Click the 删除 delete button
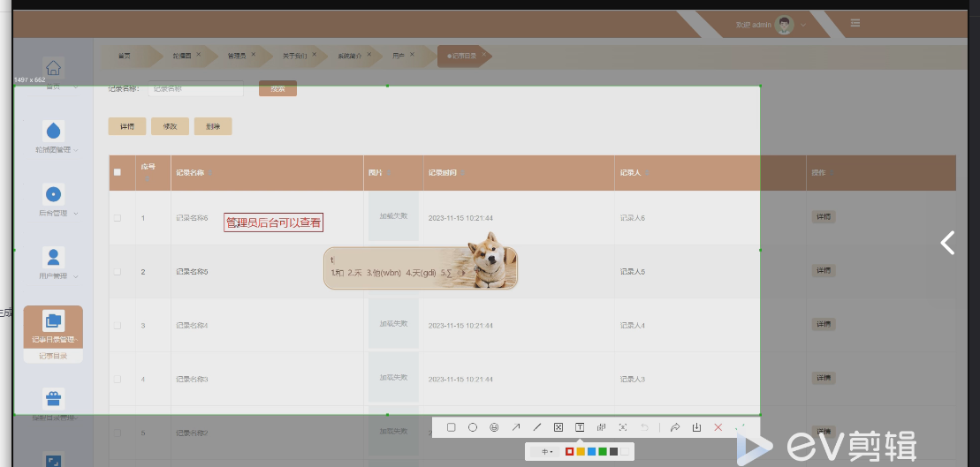Image resolution: width=980 pixels, height=467 pixels. coord(212,126)
